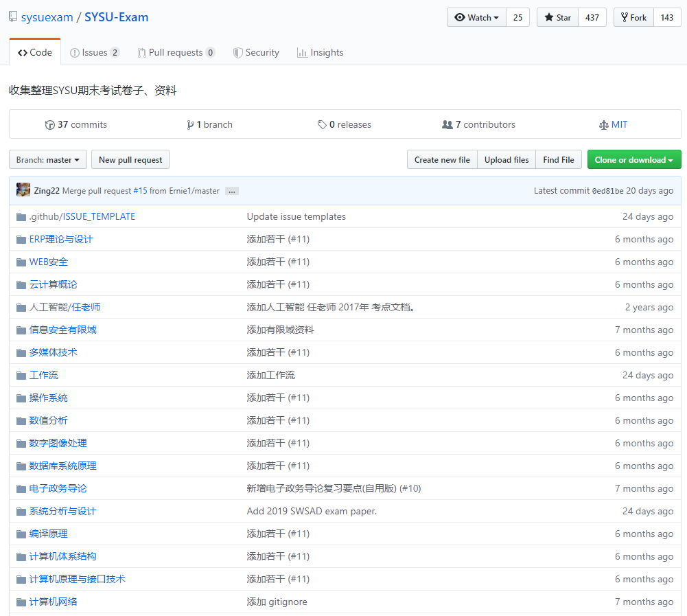Image resolution: width=687 pixels, height=616 pixels.
Task: Click the folder icon beside .github/ISSUE_TEMPLATE
Action: pyautogui.click(x=21, y=216)
